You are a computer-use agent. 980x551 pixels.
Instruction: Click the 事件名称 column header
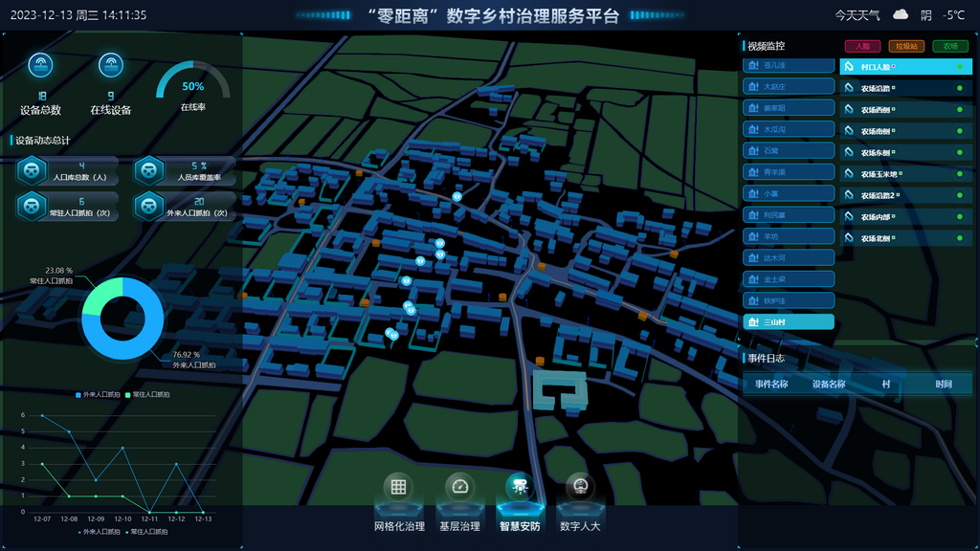771,385
